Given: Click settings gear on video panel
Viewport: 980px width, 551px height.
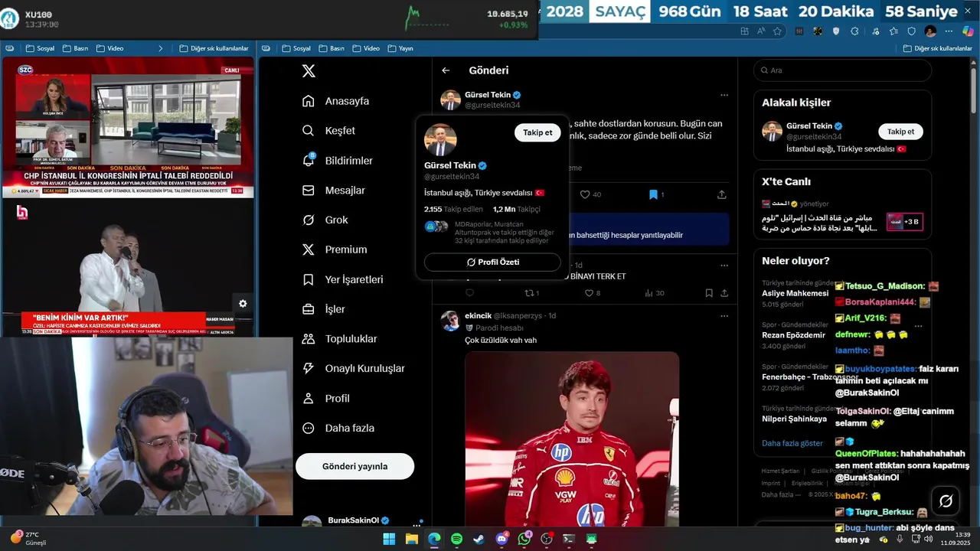Looking at the screenshot, I should click(x=243, y=304).
